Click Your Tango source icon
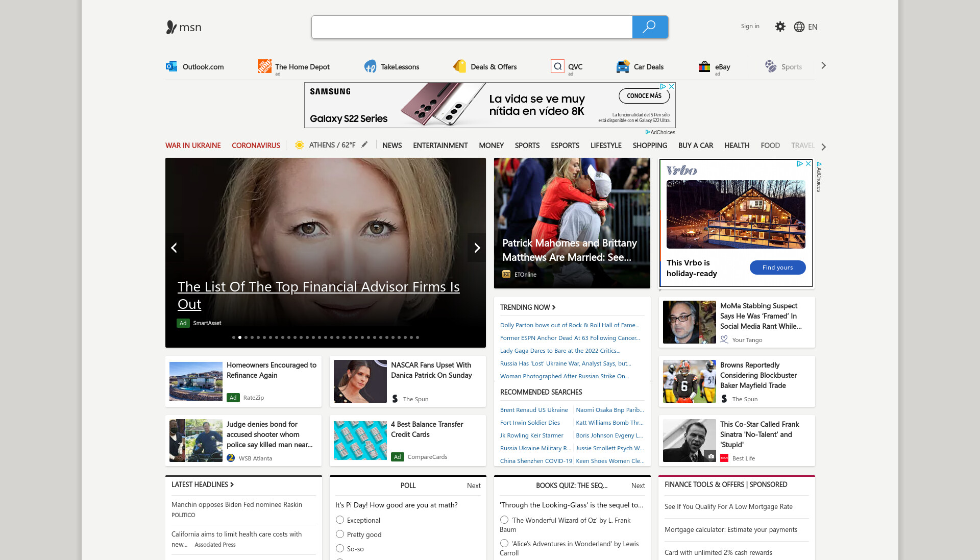The height and width of the screenshot is (560, 980). coord(724,339)
